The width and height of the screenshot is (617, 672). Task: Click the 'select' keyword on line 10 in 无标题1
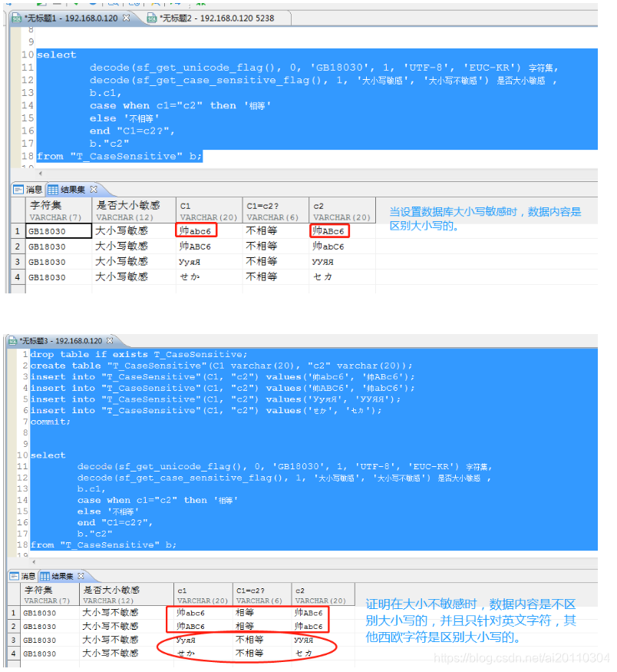tap(57, 55)
